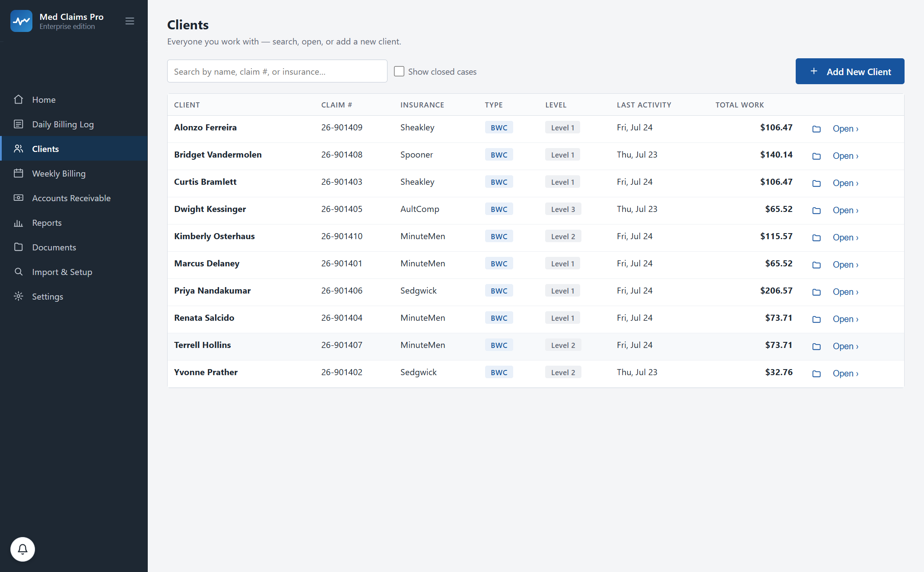Viewport: 924px width, 572px height.
Task: Click claim number 26-901405
Action: coord(342,209)
